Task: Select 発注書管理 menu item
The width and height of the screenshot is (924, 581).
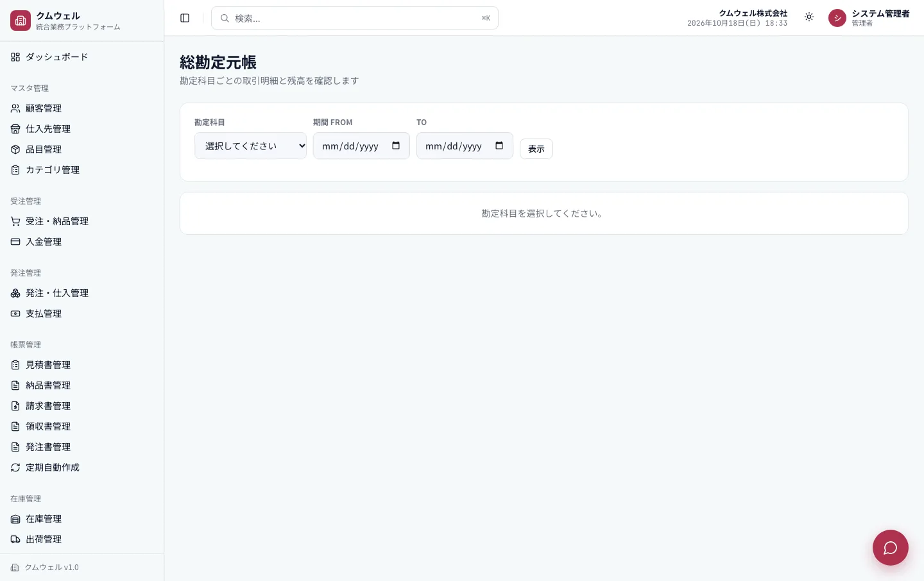Action: point(81,447)
